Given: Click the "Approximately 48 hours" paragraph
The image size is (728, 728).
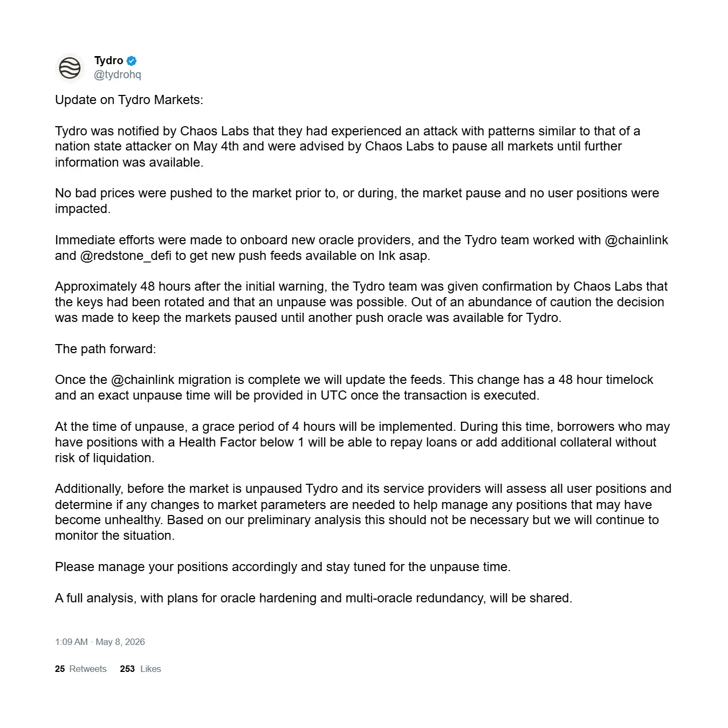Looking at the screenshot, I should tap(361, 302).
